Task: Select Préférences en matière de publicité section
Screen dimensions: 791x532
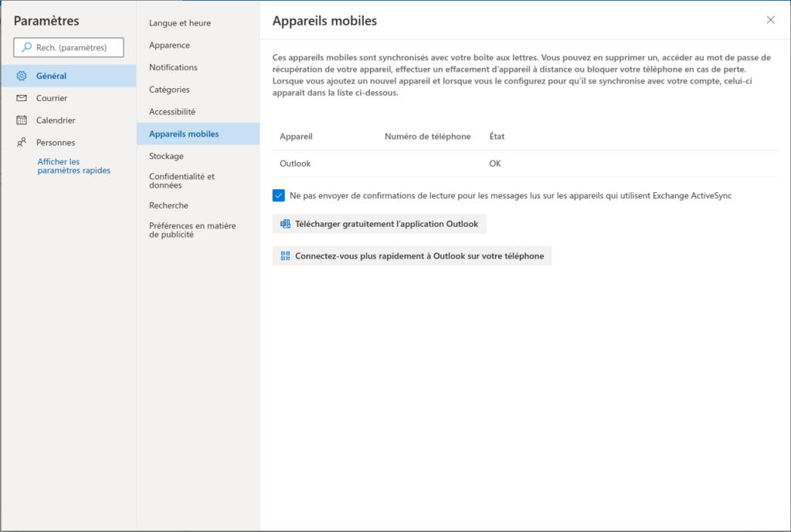Action: pos(199,230)
